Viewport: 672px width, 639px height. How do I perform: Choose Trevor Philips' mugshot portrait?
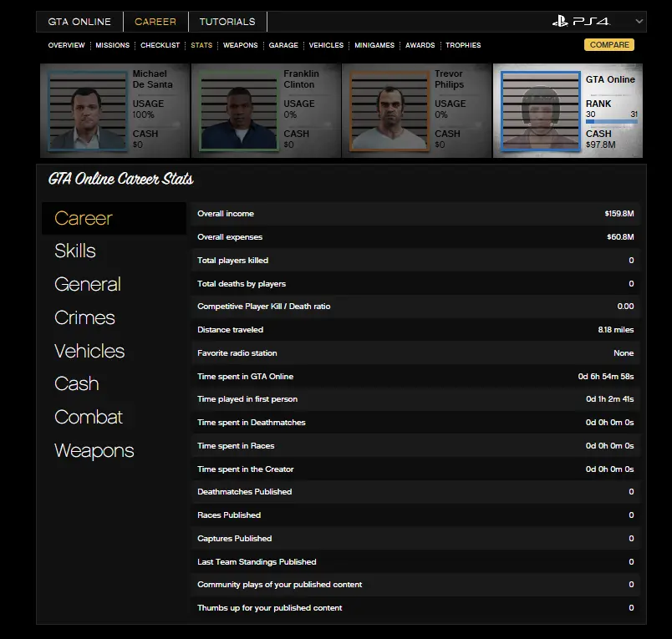pyautogui.click(x=389, y=111)
